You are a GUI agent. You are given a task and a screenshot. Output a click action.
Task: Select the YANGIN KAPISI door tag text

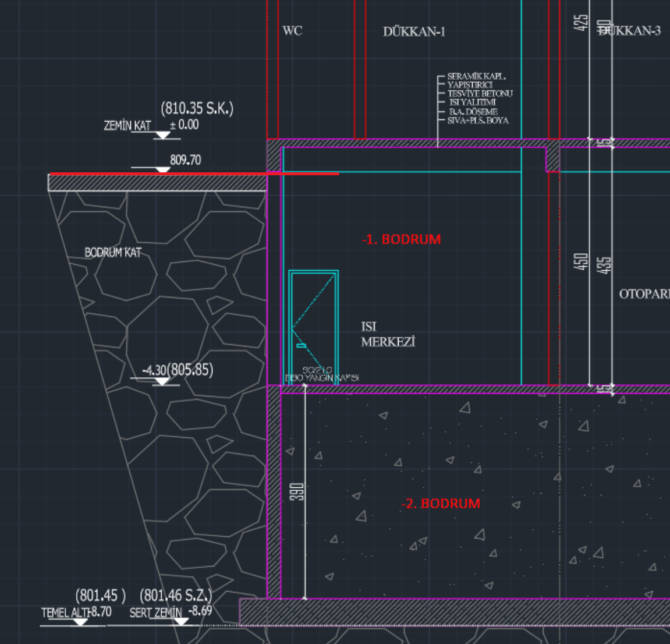coord(321,378)
